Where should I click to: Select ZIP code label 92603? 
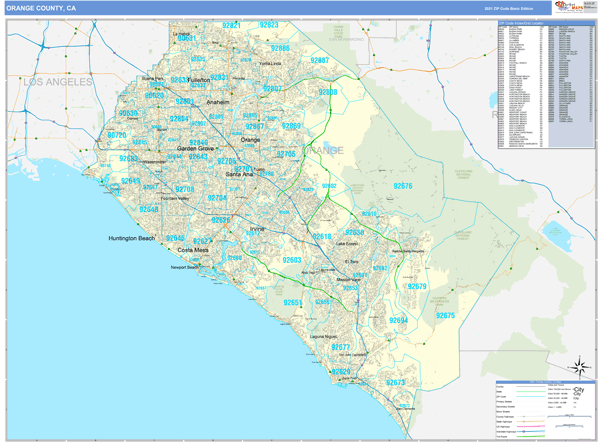click(x=292, y=260)
